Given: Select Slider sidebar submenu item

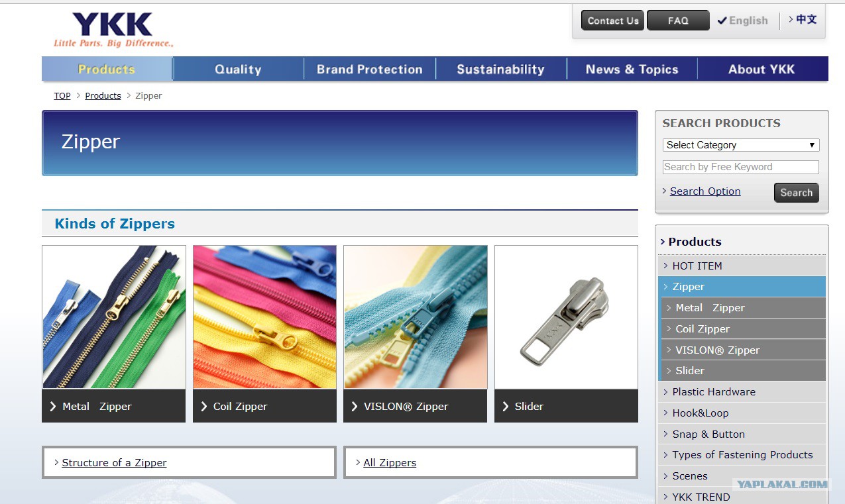Looking at the screenshot, I should point(744,371).
